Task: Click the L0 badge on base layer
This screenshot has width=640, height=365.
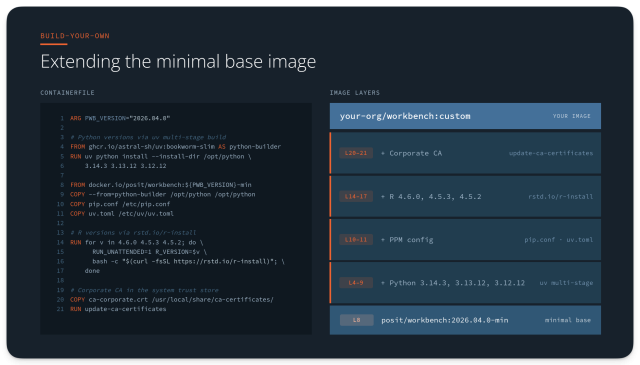Action: tap(357, 320)
